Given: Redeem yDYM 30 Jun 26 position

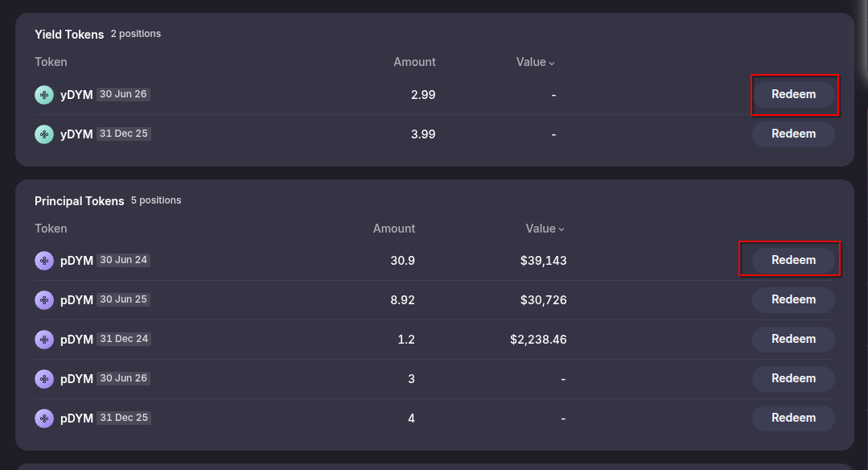Looking at the screenshot, I should (x=793, y=95).
